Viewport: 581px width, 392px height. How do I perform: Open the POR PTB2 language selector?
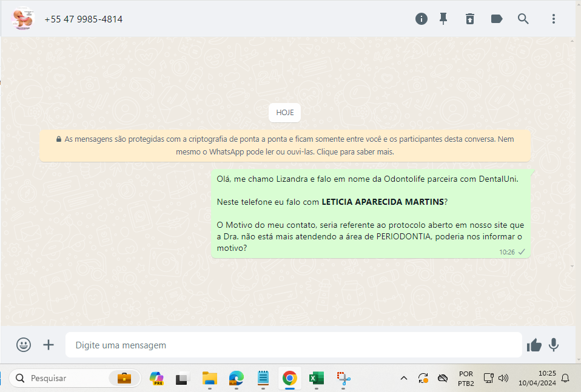pos(466,378)
